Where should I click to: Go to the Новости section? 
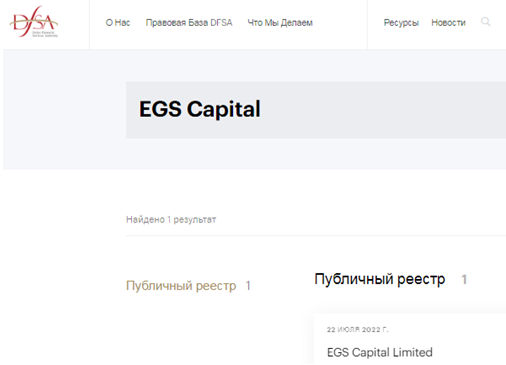448,23
